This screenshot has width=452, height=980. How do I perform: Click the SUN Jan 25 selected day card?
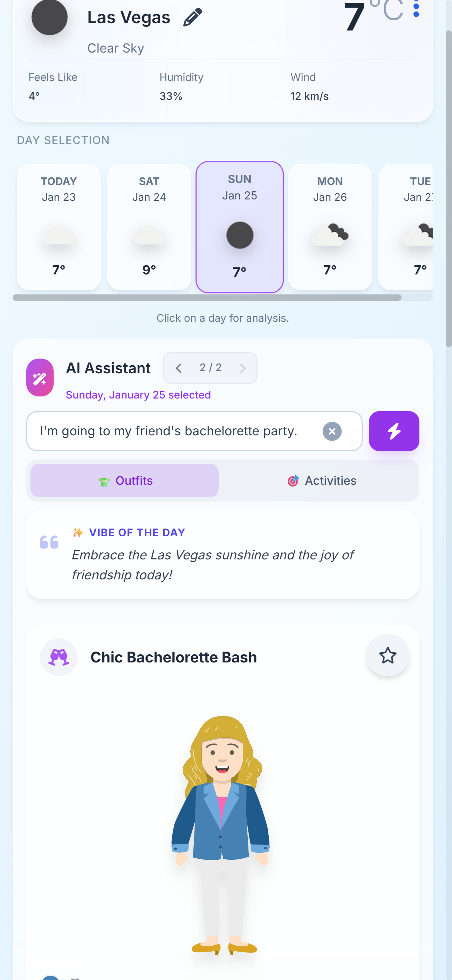pyautogui.click(x=240, y=227)
